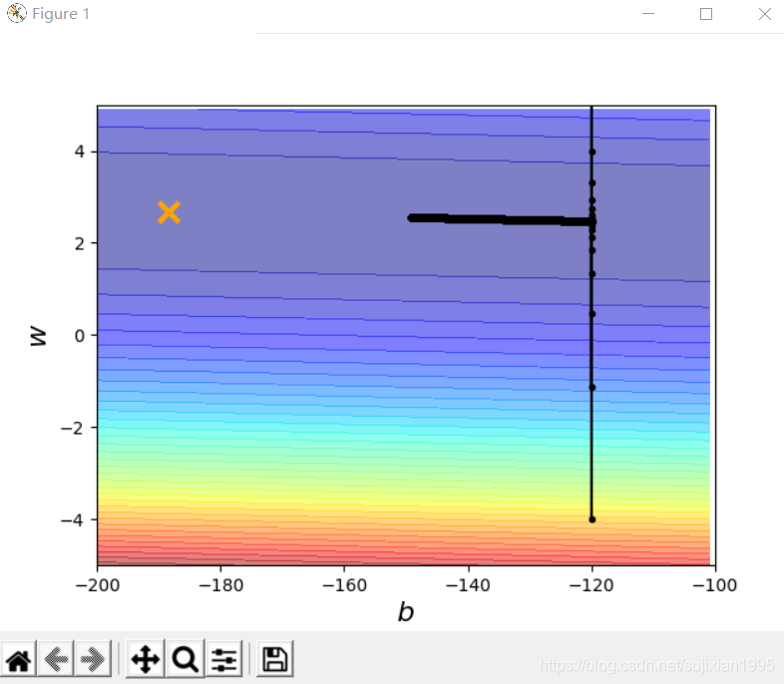Viewport: 784px width, 684px height.
Task: Click the black point at w = -4
Action: [592, 519]
